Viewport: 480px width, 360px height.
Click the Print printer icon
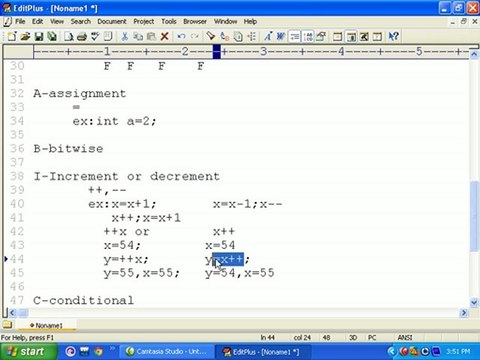82,36
